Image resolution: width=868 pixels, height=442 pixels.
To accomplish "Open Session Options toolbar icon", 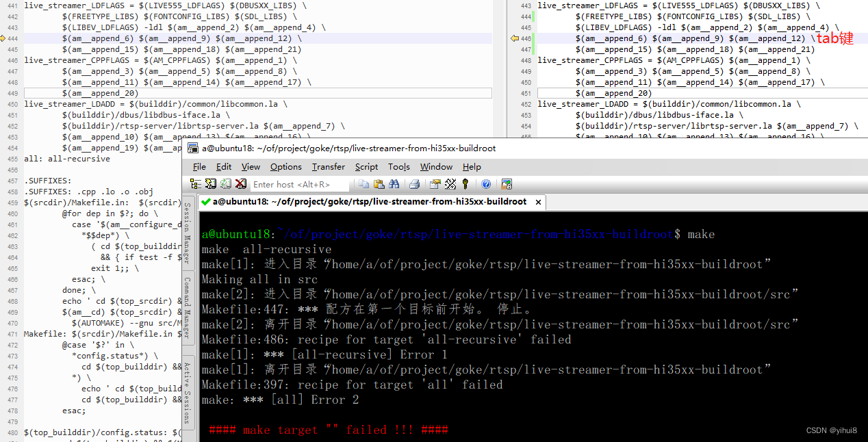I will (435, 184).
